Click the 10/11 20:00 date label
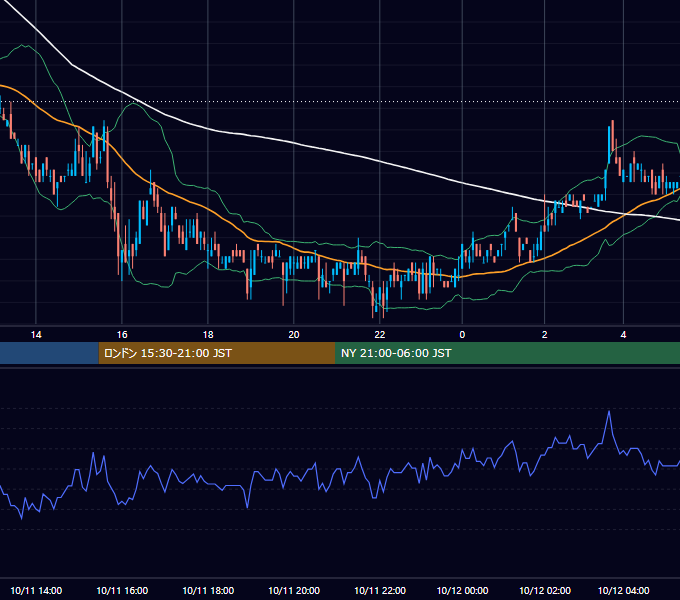 (x=294, y=590)
